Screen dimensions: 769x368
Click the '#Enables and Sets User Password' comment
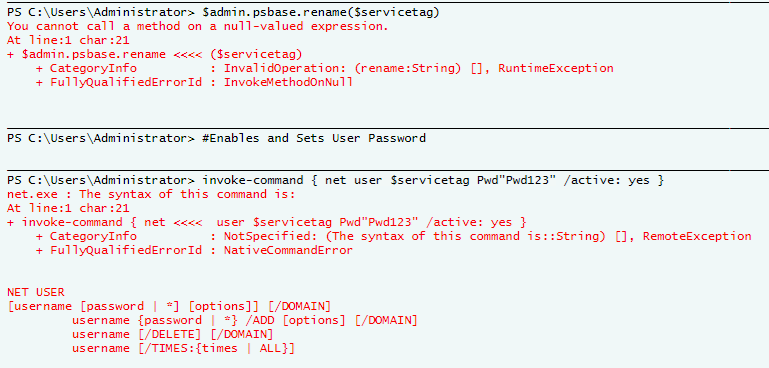[x=314, y=138]
